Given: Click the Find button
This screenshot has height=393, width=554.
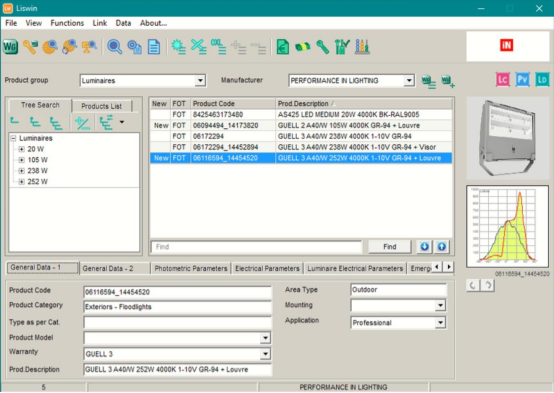Looking at the screenshot, I should [x=390, y=247].
